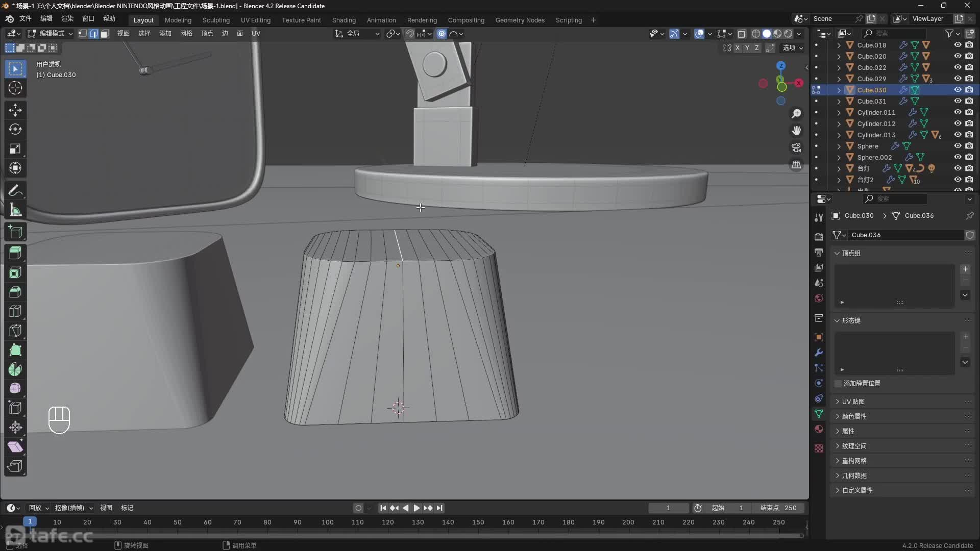This screenshot has width=980, height=551.
Task: Disable Sphere in renders
Action: click(969, 146)
